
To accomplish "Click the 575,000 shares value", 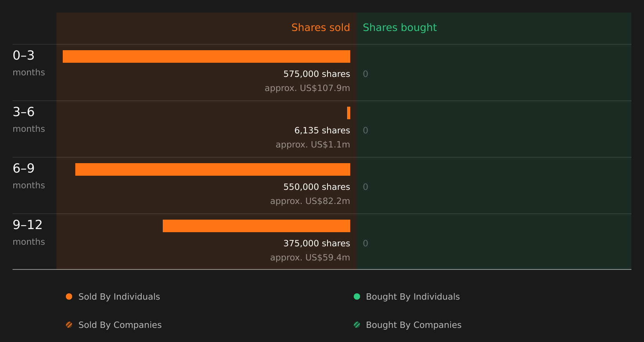I will (317, 74).
